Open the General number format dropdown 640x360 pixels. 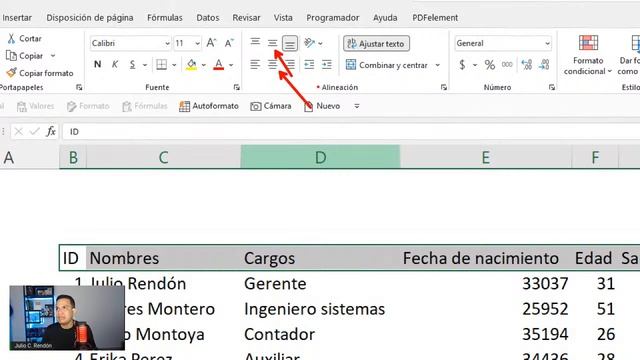tap(547, 43)
